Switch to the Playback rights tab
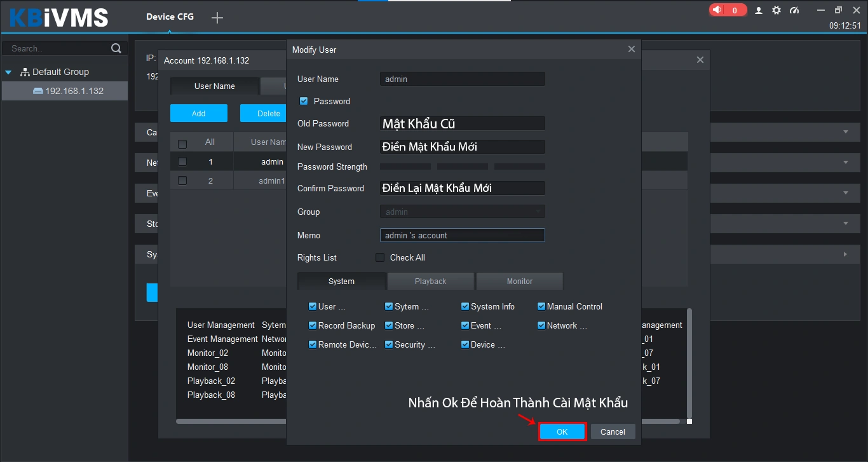The height and width of the screenshot is (462, 868). coord(430,281)
